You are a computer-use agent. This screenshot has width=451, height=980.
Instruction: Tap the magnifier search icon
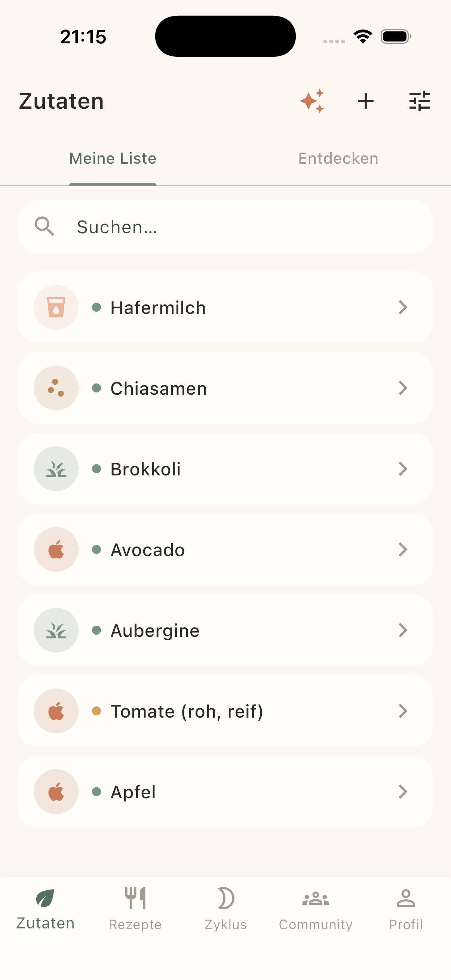[x=45, y=227]
